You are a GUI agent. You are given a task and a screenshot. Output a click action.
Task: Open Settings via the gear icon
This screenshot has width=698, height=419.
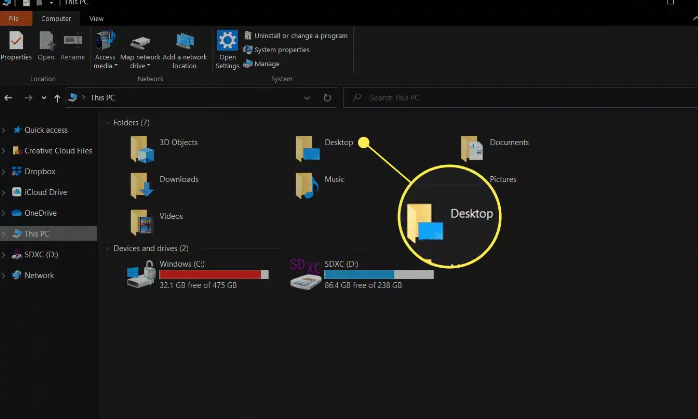click(x=227, y=42)
